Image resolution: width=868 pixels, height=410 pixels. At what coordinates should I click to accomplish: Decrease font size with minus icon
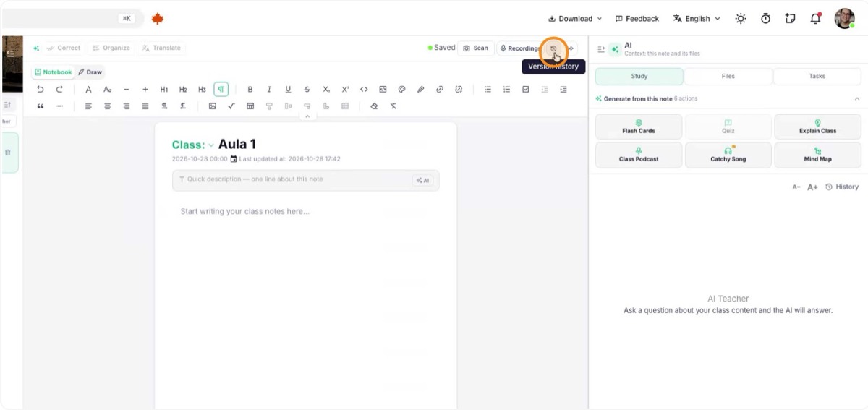(x=127, y=90)
